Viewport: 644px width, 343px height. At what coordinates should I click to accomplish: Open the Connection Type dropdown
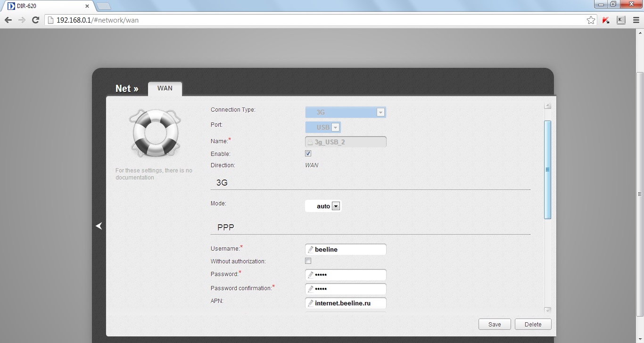click(346, 112)
